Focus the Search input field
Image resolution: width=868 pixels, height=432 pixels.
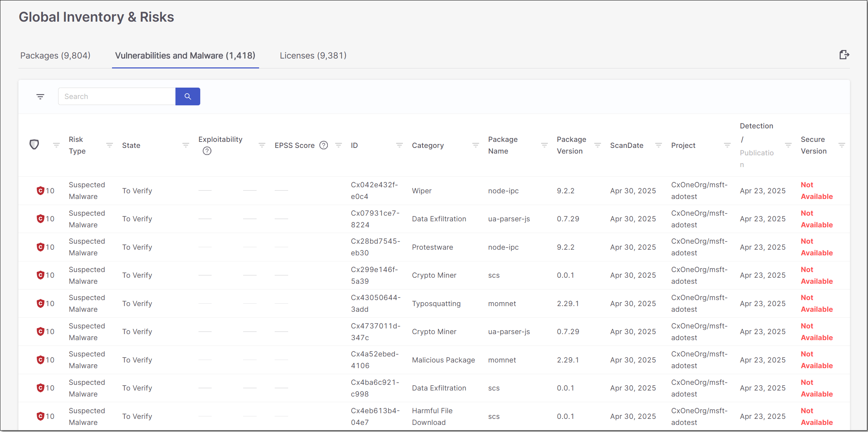tap(117, 96)
